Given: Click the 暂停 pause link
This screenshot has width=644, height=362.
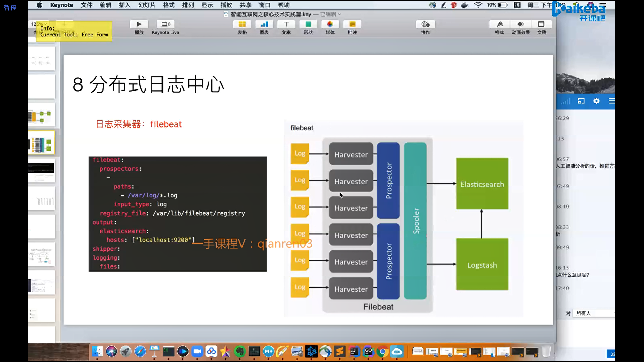Looking at the screenshot, I should (x=10, y=7).
